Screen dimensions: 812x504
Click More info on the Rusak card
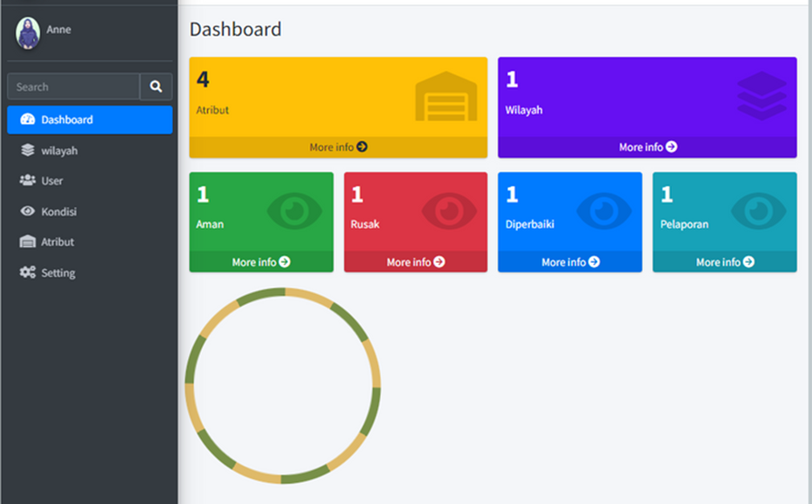pyautogui.click(x=415, y=262)
